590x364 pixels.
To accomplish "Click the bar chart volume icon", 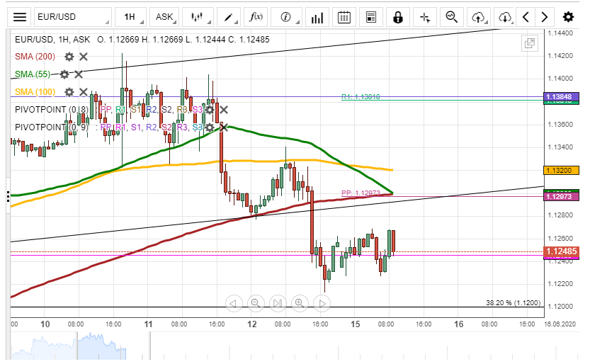I will coord(317,17).
